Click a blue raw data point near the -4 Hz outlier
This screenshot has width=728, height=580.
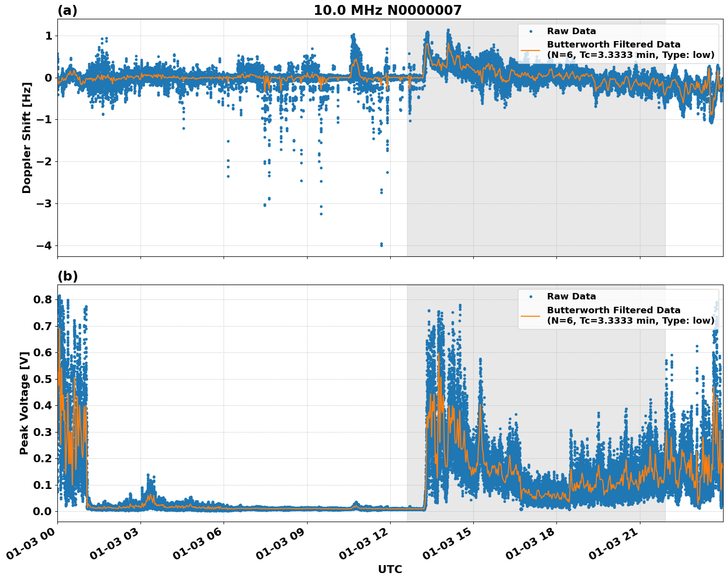pos(382,244)
